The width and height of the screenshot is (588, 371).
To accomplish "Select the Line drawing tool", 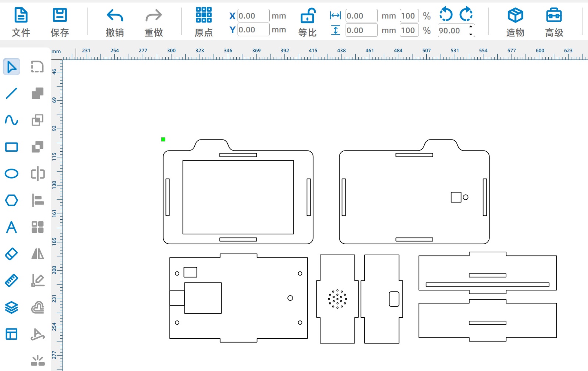I will [11, 93].
